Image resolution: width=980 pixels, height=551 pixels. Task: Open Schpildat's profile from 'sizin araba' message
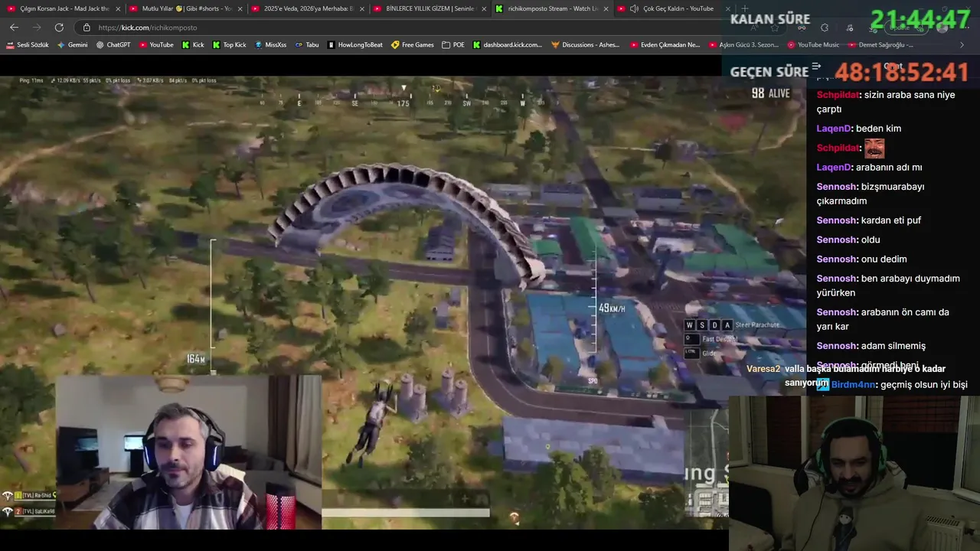[x=838, y=95]
